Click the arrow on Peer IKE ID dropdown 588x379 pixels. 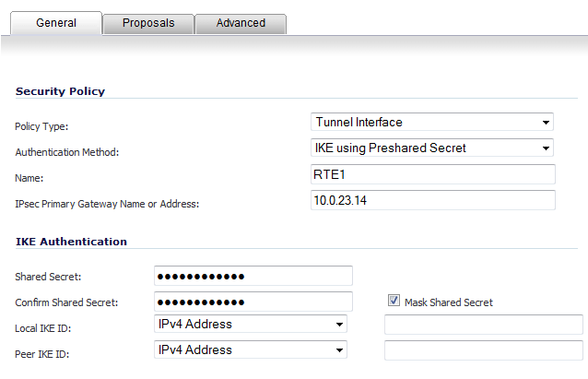(x=339, y=350)
